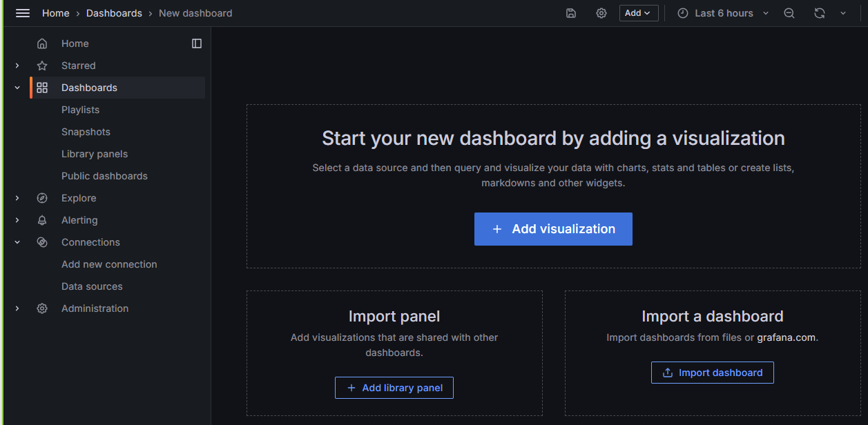Click the Add library panel button
This screenshot has height=425, width=868.
394,388
